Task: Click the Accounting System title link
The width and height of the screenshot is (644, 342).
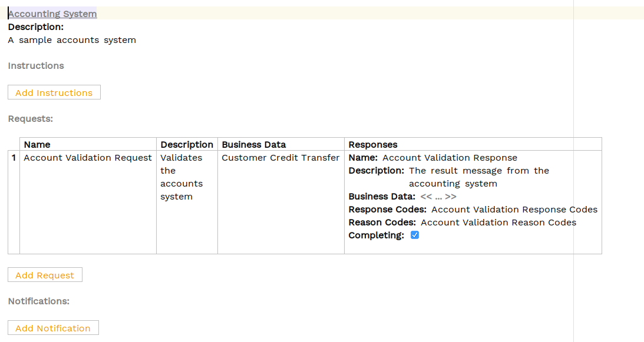Action: click(x=52, y=14)
